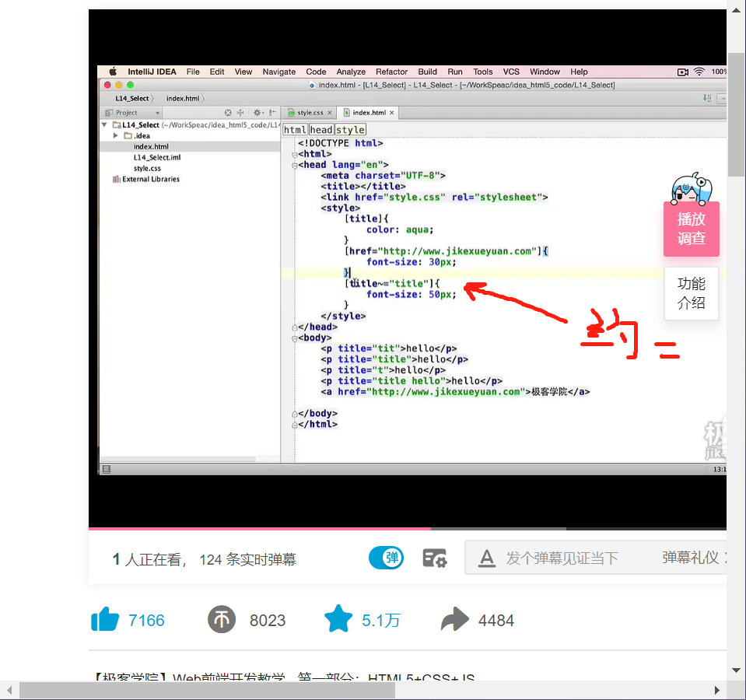Close the index.html tab
This screenshot has height=700, width=746.
click(392, 113)
